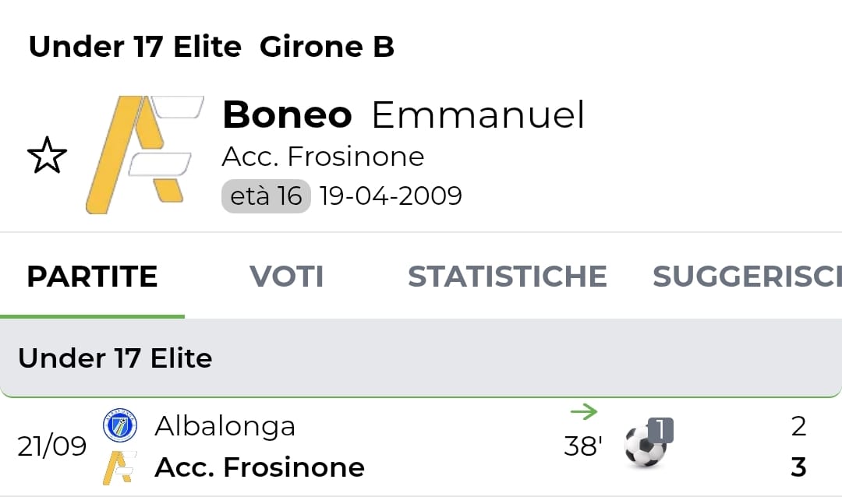Go to the SUGGERISCI tab

(747, 277)
